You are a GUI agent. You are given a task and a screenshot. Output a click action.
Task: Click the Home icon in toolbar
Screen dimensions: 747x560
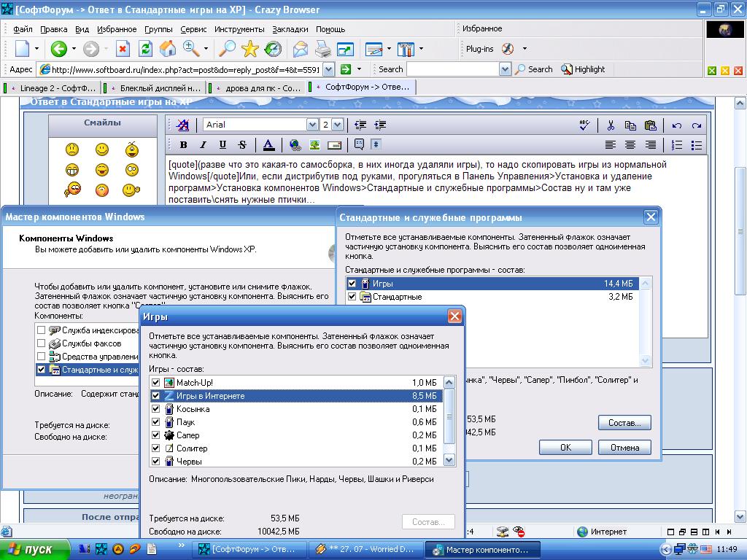[168, 49]
